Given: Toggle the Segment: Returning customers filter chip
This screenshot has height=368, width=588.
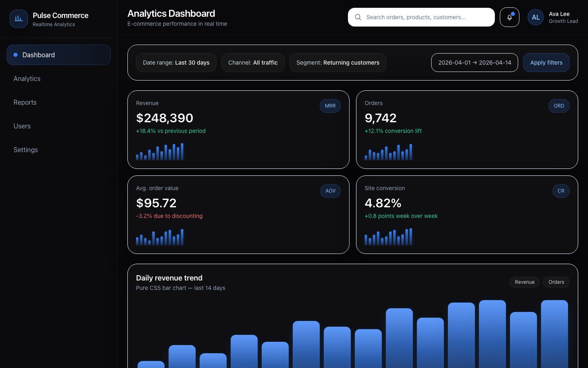Looking at the screenshot, I should pos(338,63).
